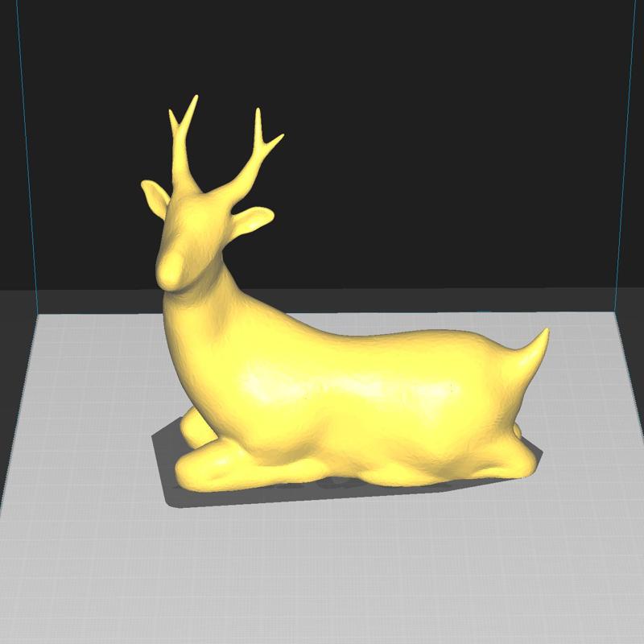Select the deer model
The width and height of the screenshot is (644, 644).
click(x=338, y=394)
